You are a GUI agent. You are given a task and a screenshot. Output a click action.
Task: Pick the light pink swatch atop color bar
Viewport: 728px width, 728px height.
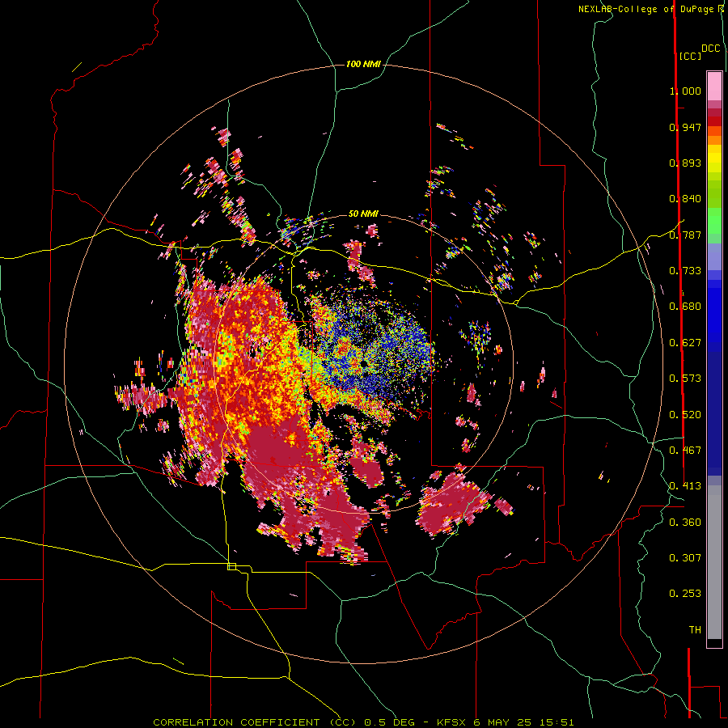tap(714, 86)
